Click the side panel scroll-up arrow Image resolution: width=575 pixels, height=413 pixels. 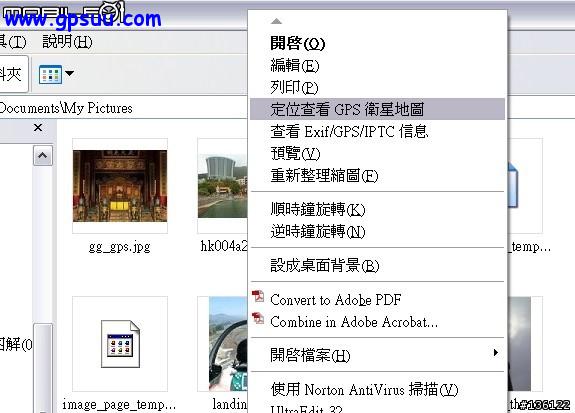pyautogui.click(x=43, y=156)
